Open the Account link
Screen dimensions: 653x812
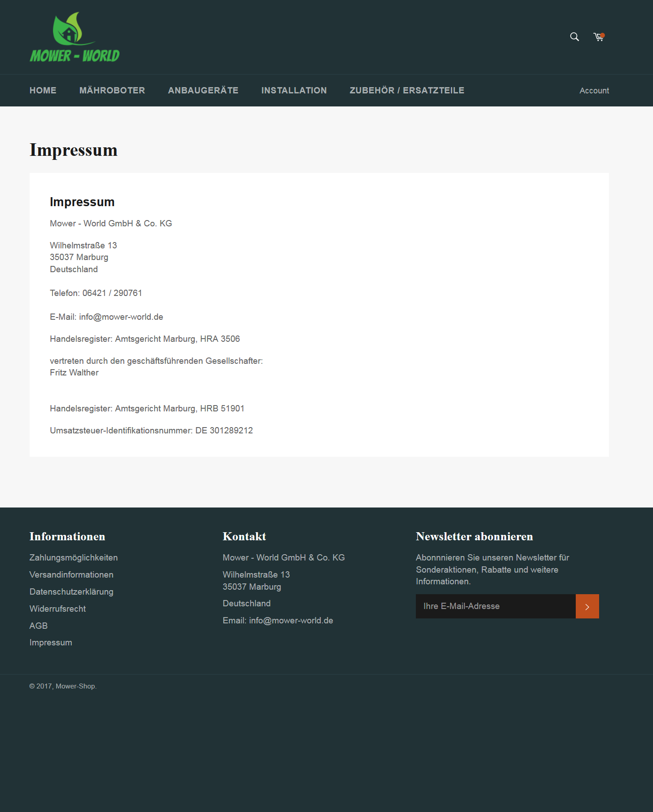(594, 91)
